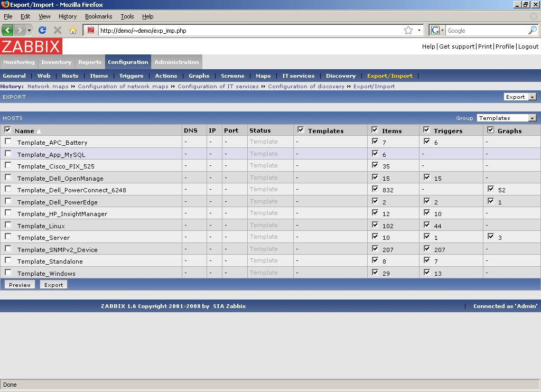Toggle the Triggers column header checkbox
The width and height of the screenshot is (541, 392).
[x=426, y=130]
